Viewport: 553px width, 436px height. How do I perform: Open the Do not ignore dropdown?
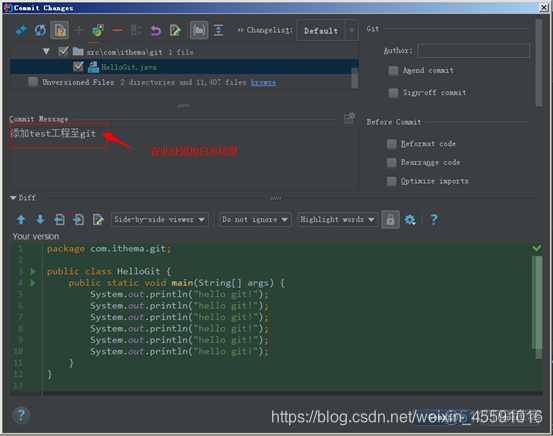point(255,220)
